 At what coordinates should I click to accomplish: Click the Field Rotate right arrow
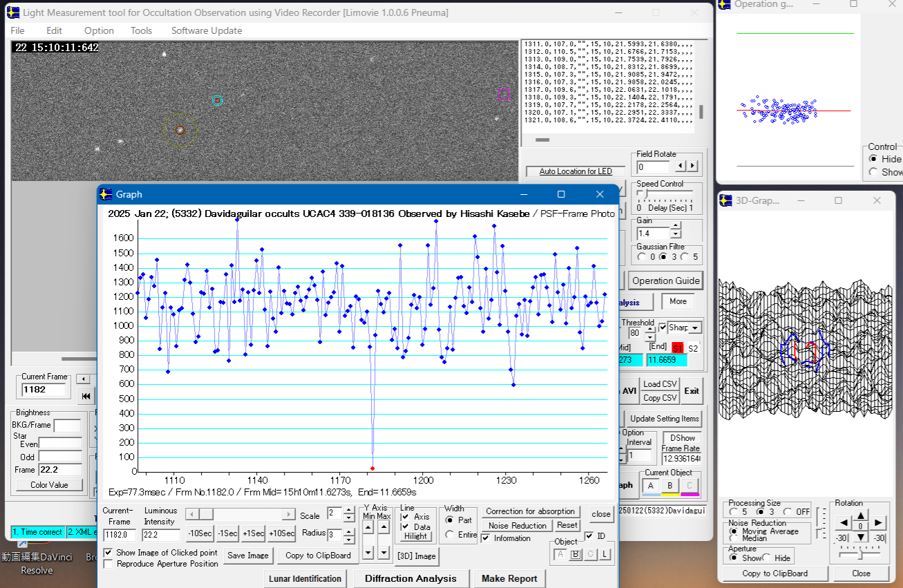693,167
